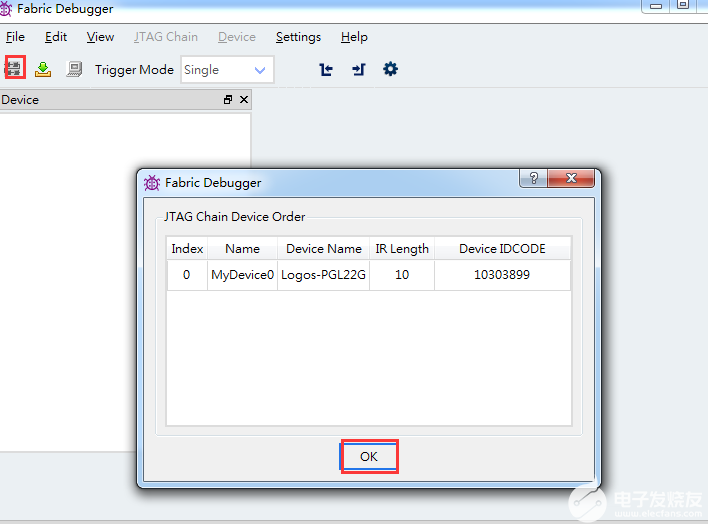Image resolution: width=708 pixels, height=524 pixels.
Task: Click the Device Name column header
Action: click(x=324, y=248)
